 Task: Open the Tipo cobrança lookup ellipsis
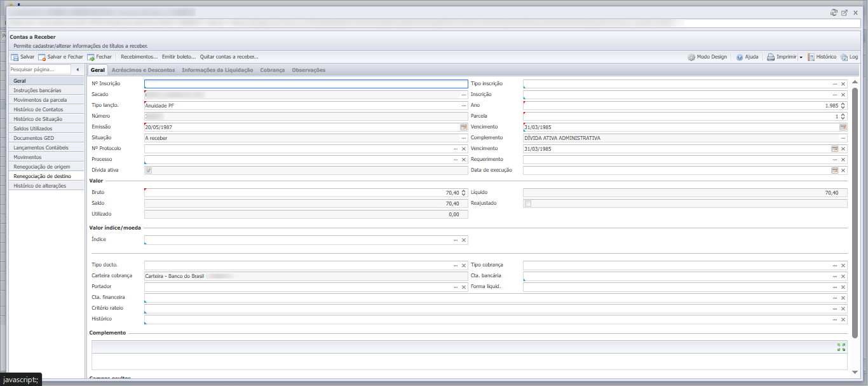835,266
